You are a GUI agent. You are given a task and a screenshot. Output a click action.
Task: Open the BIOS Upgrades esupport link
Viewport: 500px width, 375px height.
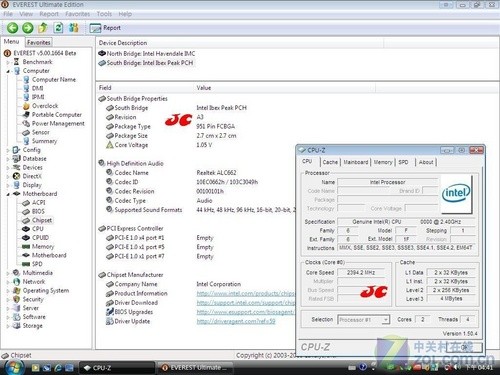[245, 312]
